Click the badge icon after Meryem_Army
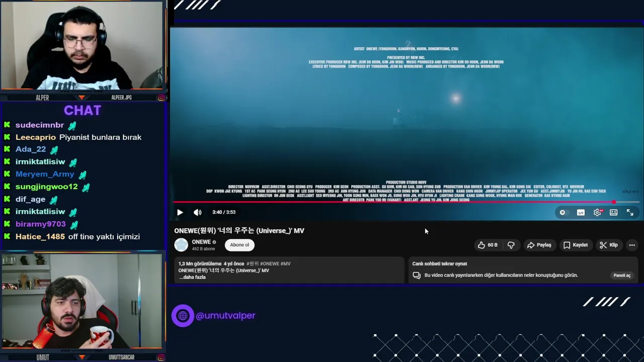Image resolution: width=644 pixels, height=362 pixels. [x=83, y=174]
